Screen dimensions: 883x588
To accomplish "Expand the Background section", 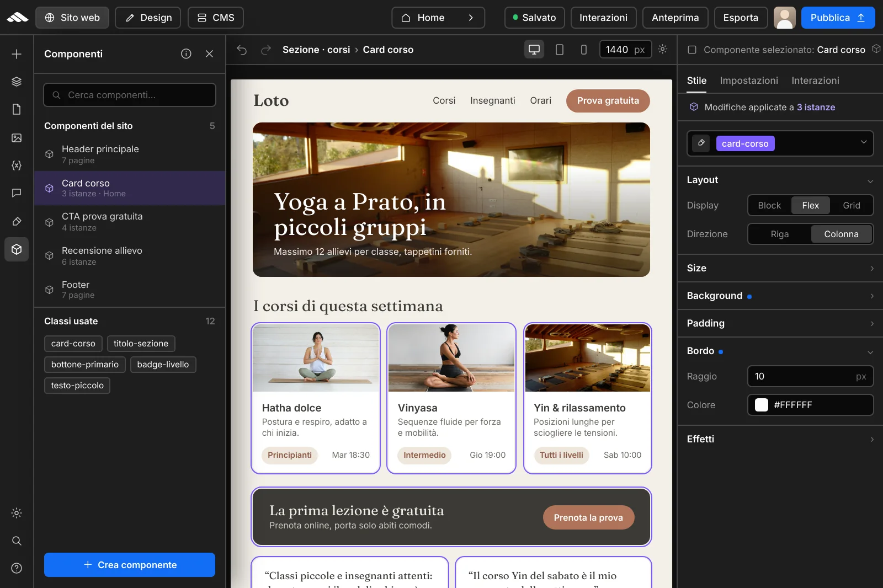I will coord(780,296).
